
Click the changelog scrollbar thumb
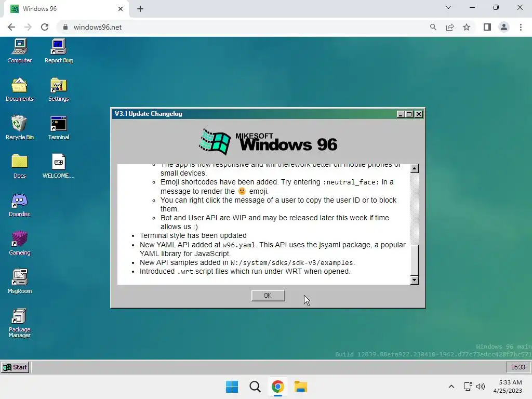click(414, 260)
